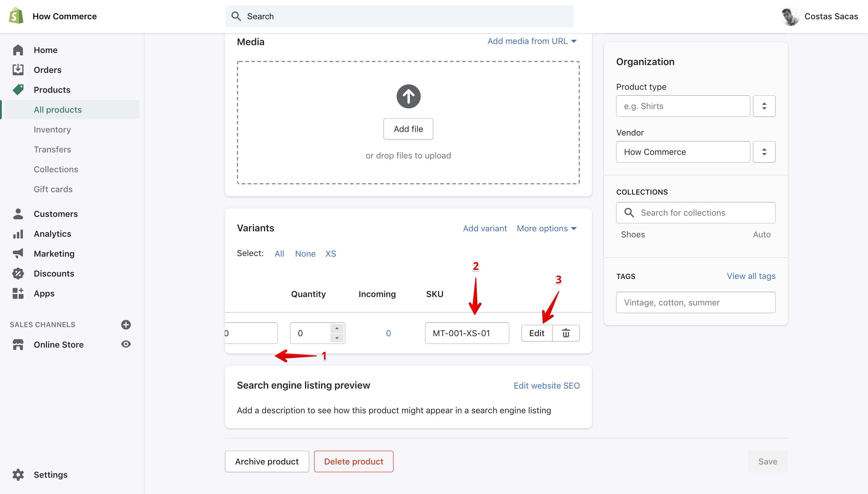The image size is (868, 494).
Task: Click the Vendor How Commerce field
Action: click(x=683, y=152)
